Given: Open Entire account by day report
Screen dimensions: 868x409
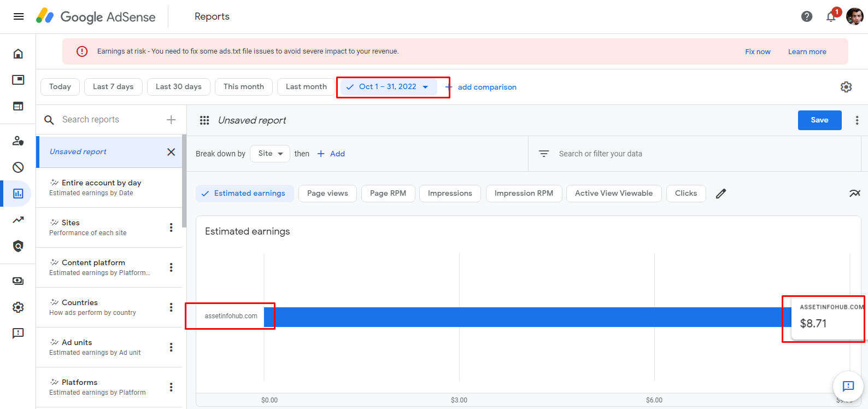Looking at the screenshot, I should (109, 188).
